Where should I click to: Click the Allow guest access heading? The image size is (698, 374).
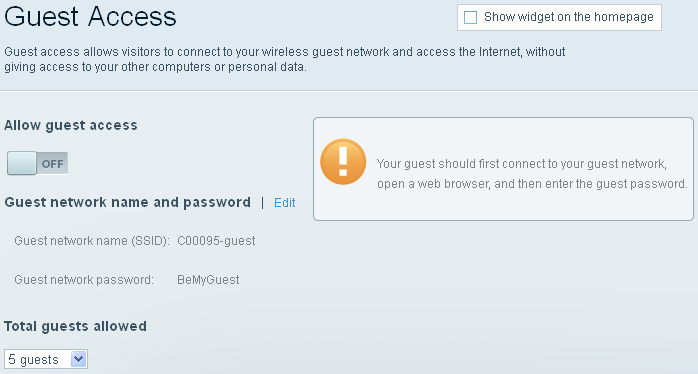click(x=71, y=125)
